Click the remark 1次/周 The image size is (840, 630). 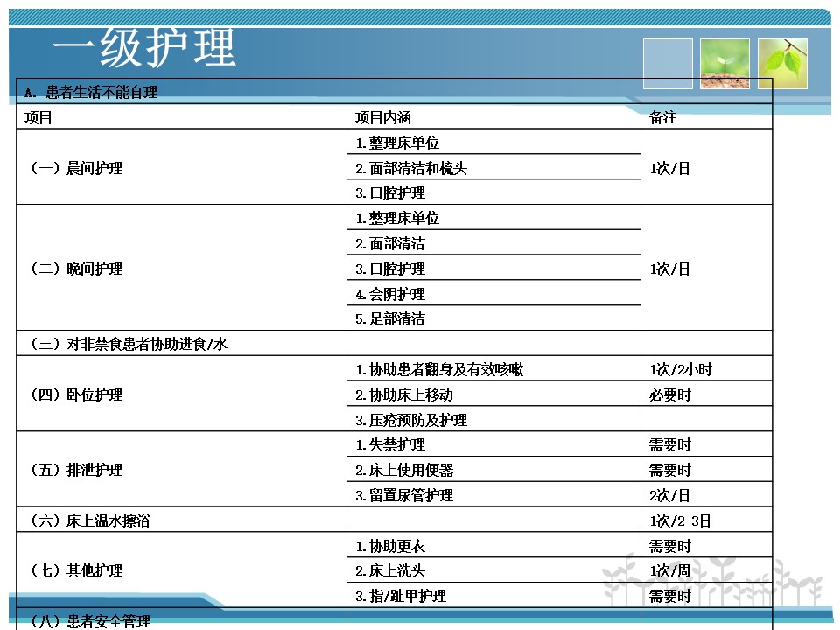pyautogui.click(x=706, y=570)
